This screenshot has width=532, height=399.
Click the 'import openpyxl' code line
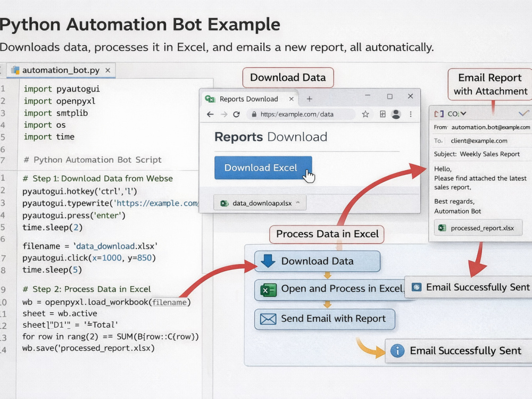coord(60,101)
